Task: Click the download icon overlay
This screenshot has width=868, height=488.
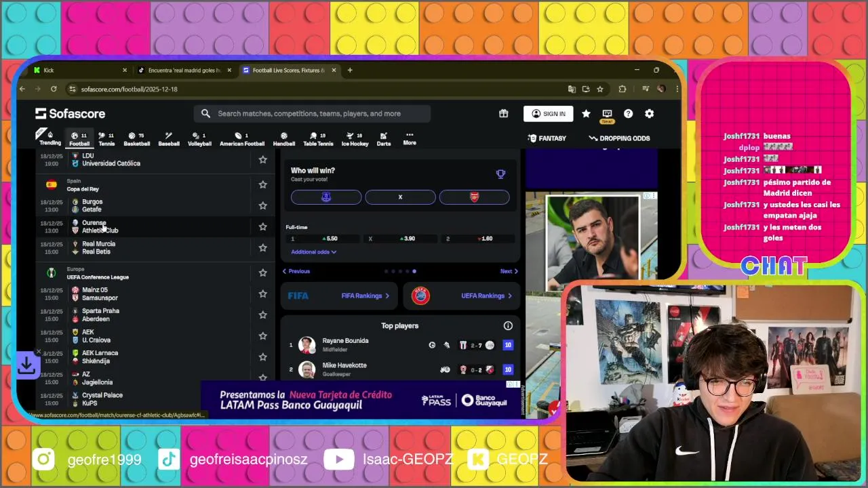Action: coord(27,366)
